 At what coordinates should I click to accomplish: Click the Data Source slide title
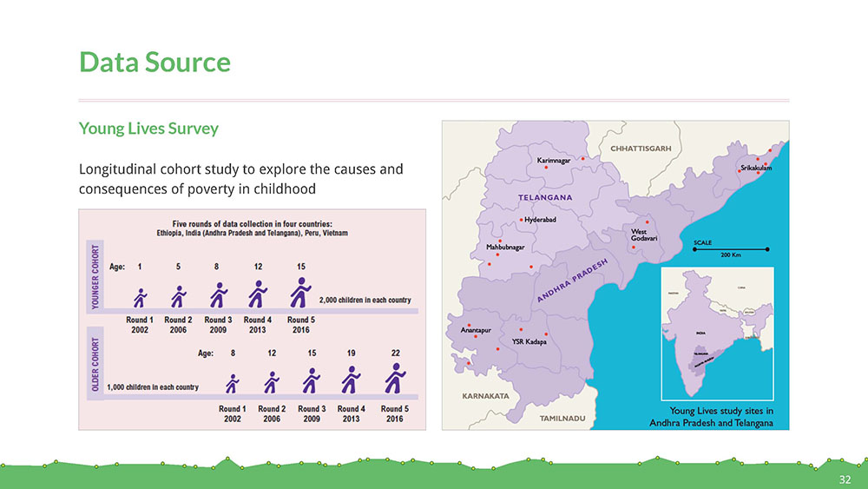pos(155,62)
